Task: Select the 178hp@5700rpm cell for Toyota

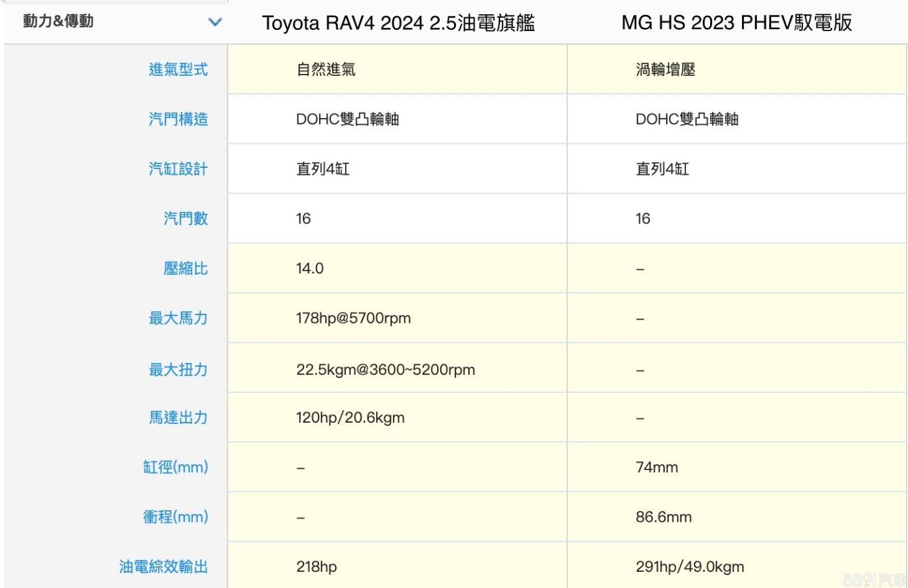Action: pyautogui.click(x=353, y=318)
